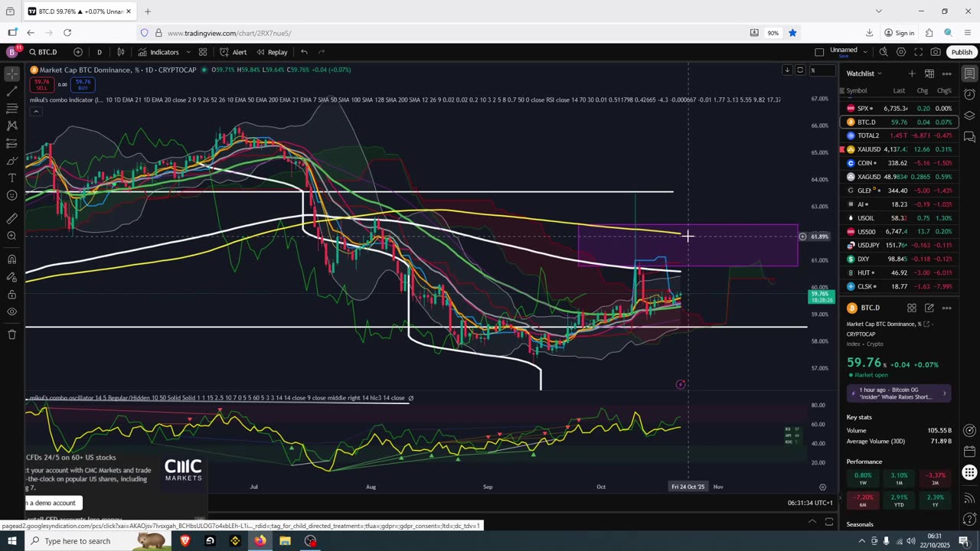This screenshot has height=551, width=980.
Task: Open chart settings gear icon
Action: click(x=901, y=52)
